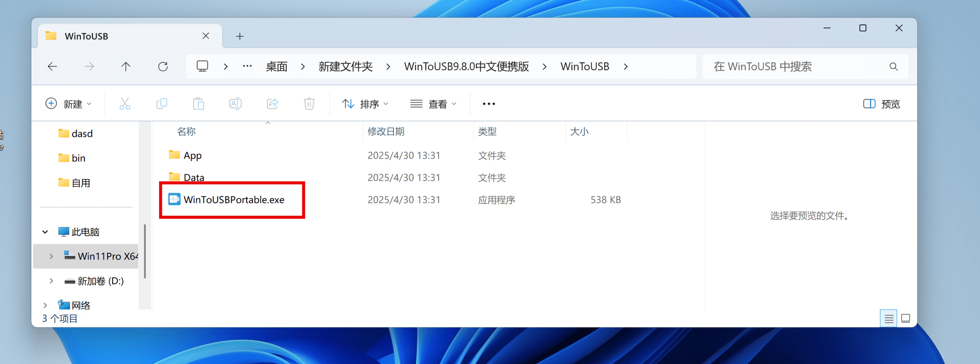Expand the 网络 tree node
980x364 pixels.
(45, 305)
